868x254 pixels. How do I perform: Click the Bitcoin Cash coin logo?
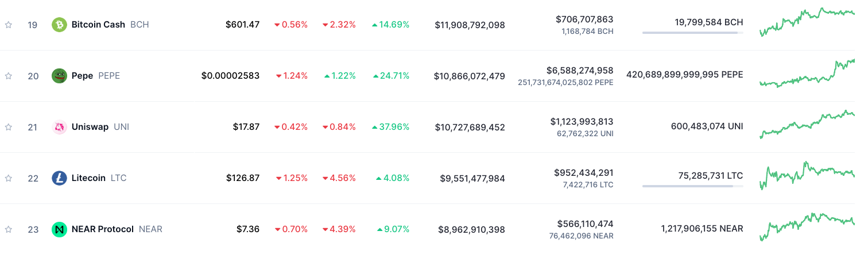pyautogui.click(x=59, y=25)
